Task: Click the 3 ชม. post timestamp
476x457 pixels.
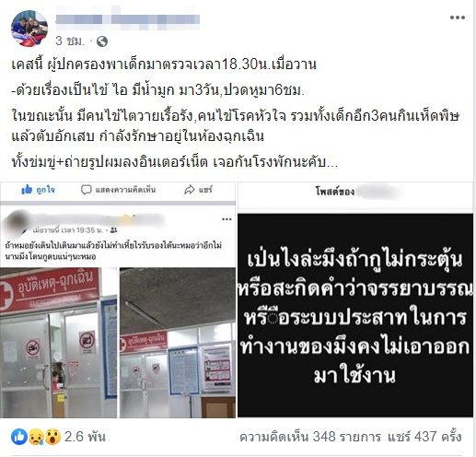Action: (70, 41)
